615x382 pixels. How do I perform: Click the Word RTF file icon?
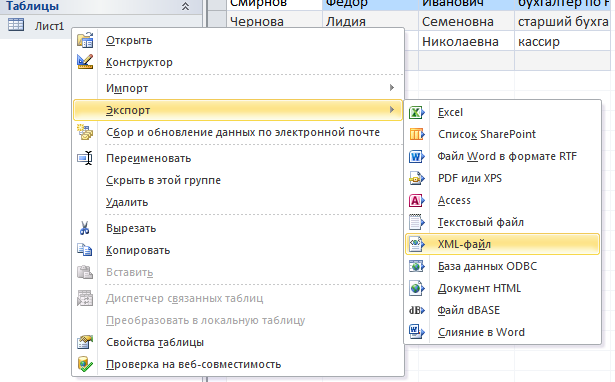click(417, 156)
